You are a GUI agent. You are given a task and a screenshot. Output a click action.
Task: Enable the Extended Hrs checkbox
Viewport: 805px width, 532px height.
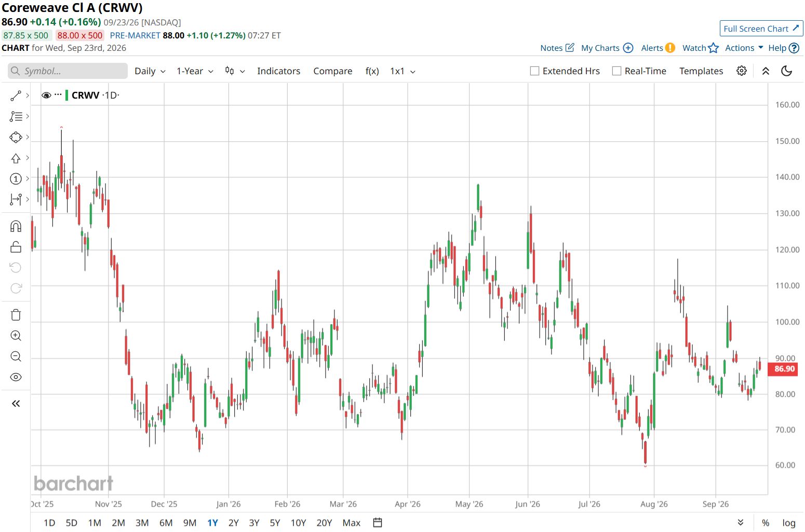534,71
